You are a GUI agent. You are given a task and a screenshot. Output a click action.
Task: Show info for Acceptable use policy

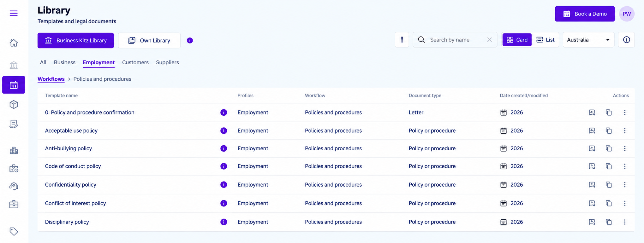click(224, 130)
